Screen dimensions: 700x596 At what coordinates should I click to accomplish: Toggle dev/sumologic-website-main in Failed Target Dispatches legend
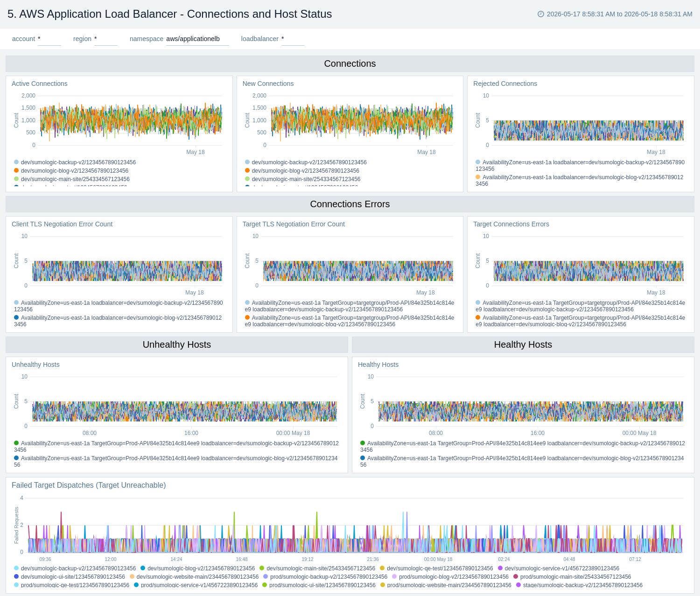pyautogui.click(x=194, y=577)
